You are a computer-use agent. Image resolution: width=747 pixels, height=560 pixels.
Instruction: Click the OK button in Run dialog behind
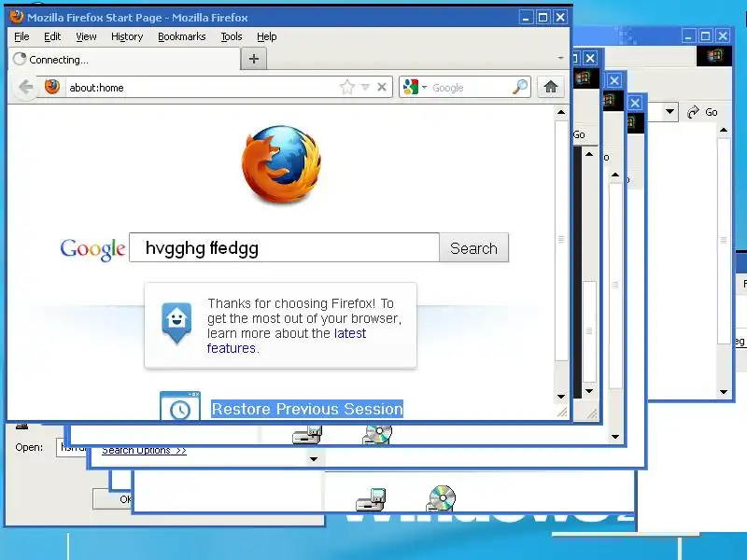point(112,499)
